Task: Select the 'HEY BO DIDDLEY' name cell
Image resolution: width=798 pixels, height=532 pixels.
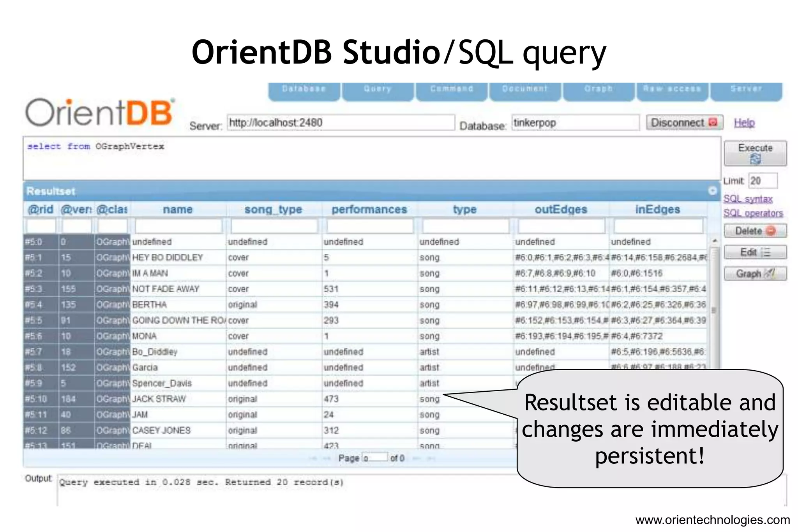Action: (178, 258)
